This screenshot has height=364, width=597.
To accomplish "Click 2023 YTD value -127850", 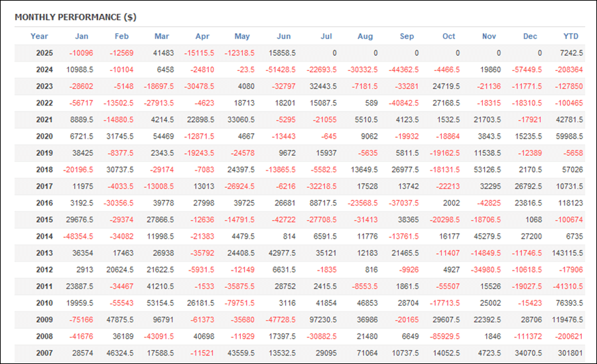I will 569,86.
